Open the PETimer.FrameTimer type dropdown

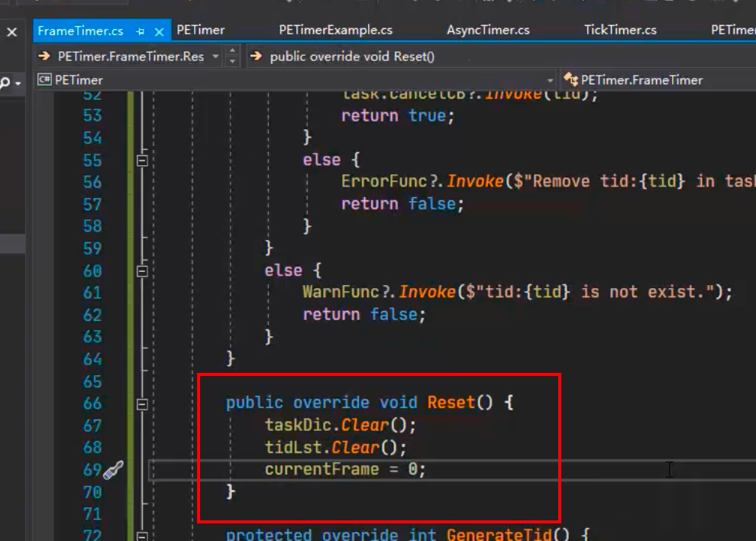click(641, 80)
